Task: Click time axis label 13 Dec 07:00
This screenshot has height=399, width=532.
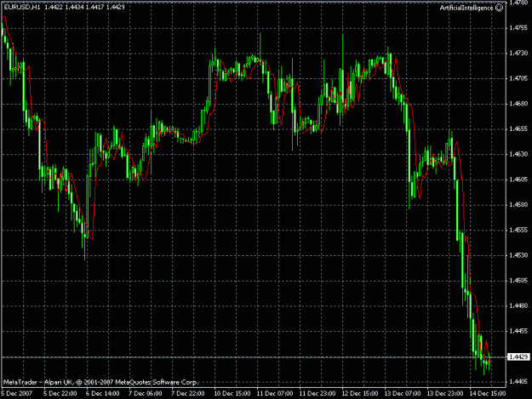Action: 403,394
